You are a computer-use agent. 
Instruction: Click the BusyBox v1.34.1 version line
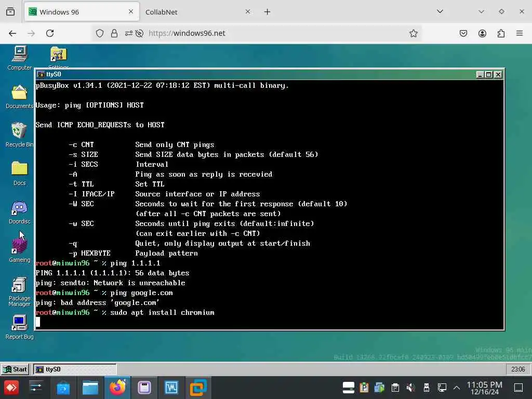[162, 86]
